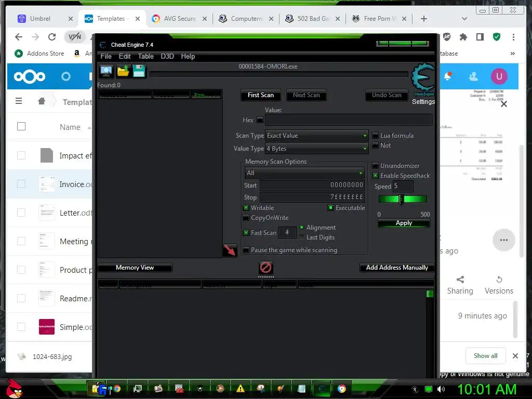This screenshot has height=399, width=532.
Task: Toggle the Hex checkbox
Action: click(260, 120)
